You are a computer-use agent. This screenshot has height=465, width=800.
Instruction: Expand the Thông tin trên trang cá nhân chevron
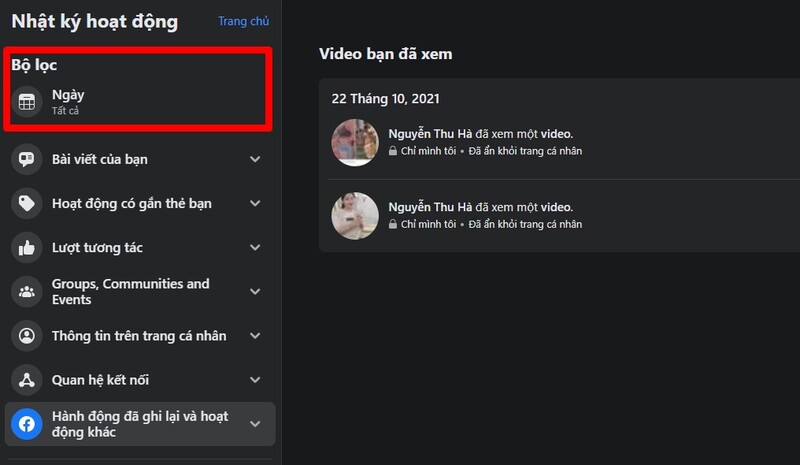click(x=255, y=336)
